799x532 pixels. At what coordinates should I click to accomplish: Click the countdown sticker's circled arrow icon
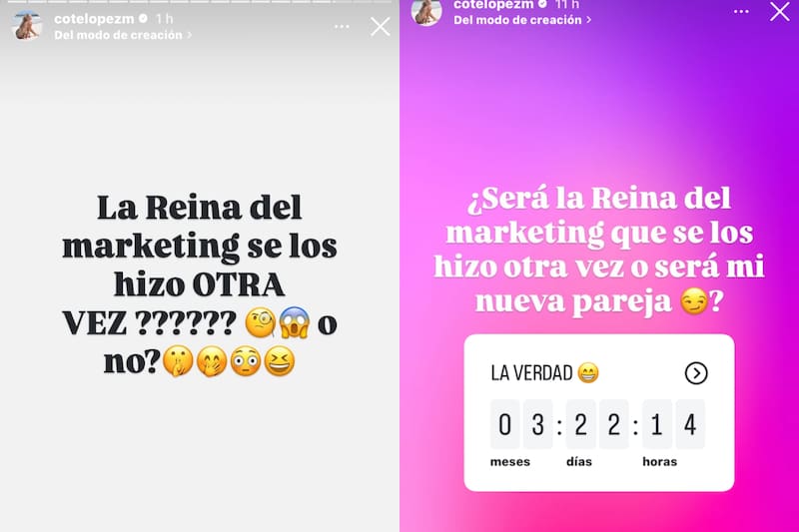click(696, 373)
